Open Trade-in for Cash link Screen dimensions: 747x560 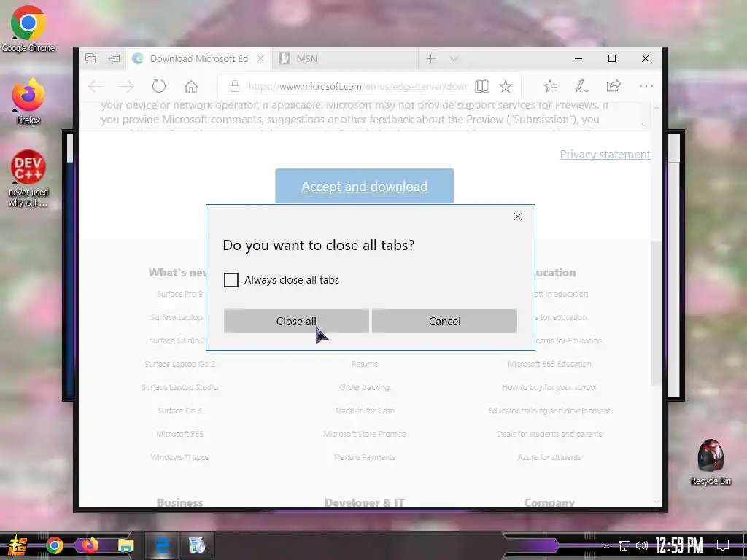(x=365, y=411)
